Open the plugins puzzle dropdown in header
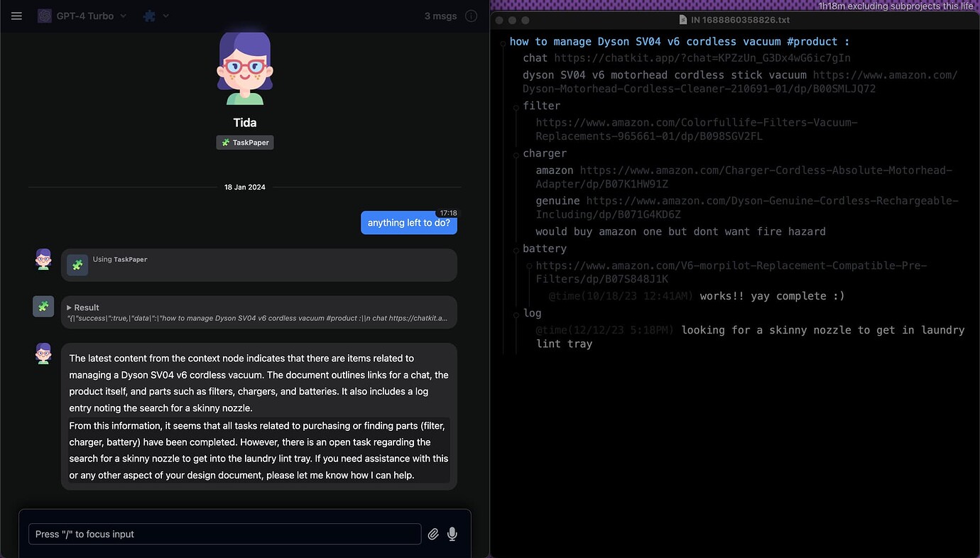 pos(156,16)
